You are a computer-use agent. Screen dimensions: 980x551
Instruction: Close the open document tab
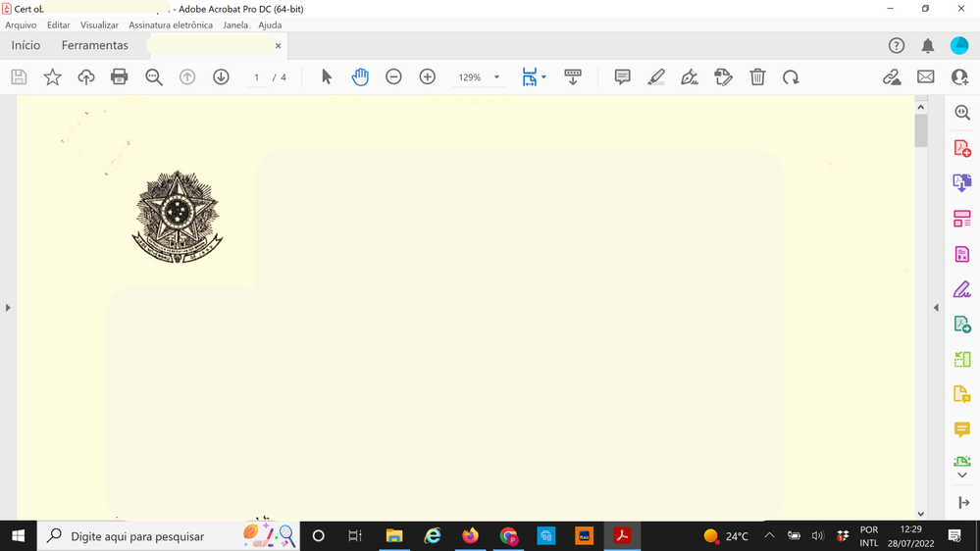[279, 46]
